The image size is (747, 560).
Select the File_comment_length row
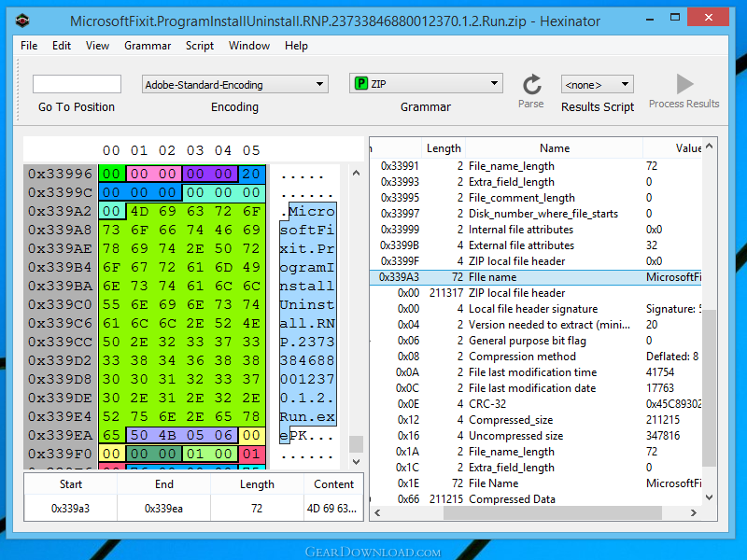[x=535, y=198]
